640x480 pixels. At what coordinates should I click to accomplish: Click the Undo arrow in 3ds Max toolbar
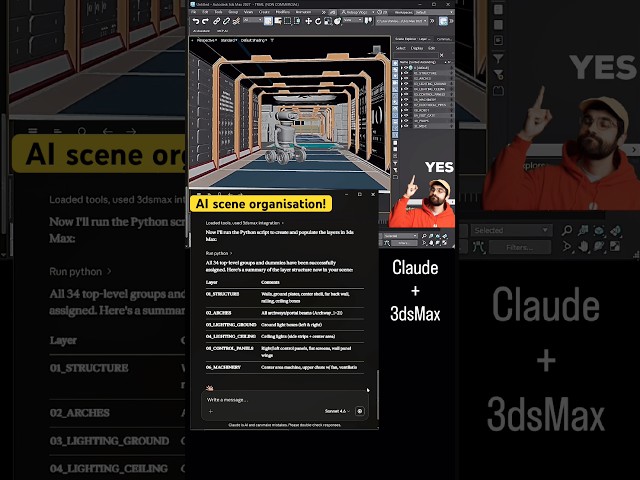click(196, 21)
